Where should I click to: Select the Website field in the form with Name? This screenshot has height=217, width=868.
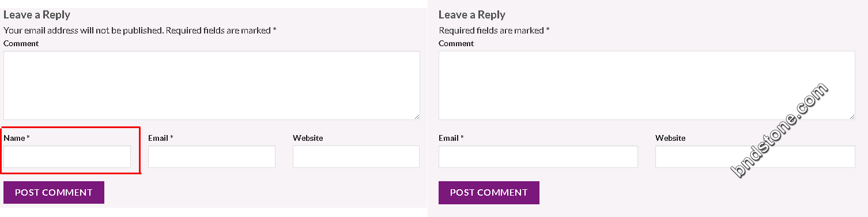[356, 157]
